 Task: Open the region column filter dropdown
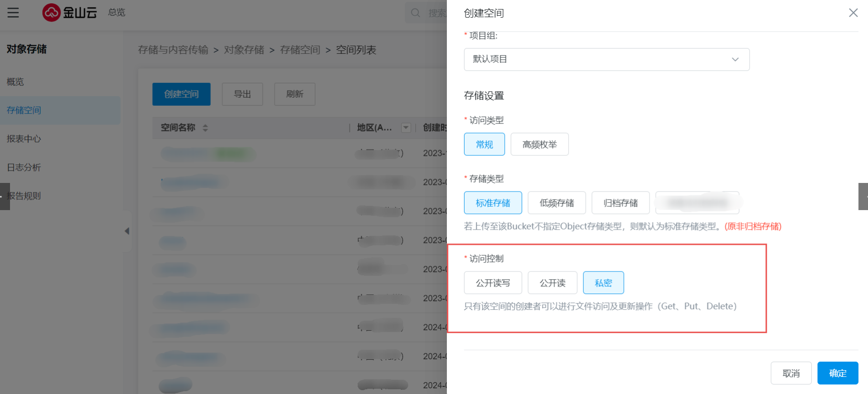tap(406, 128)
